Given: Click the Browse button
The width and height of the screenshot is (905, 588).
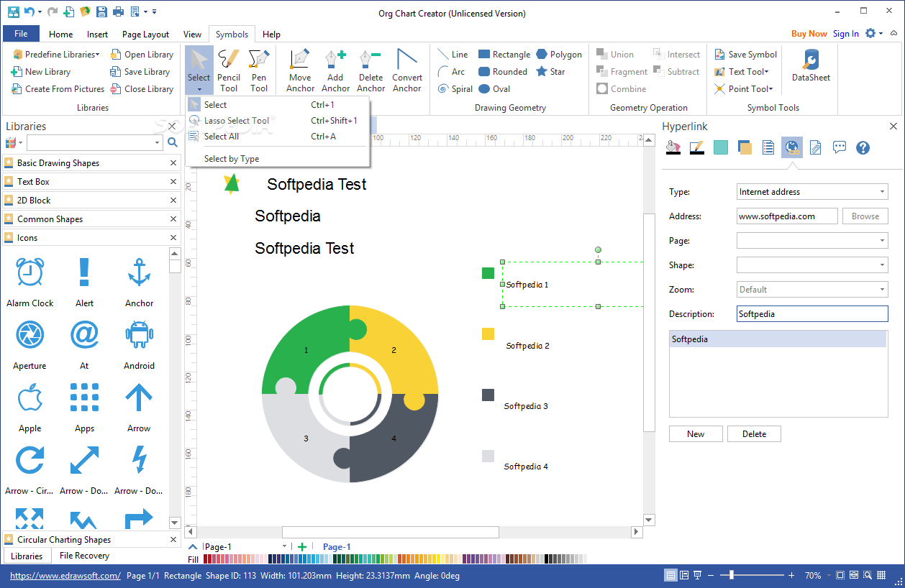Looking at the screenshot, I should click(865, 216).
